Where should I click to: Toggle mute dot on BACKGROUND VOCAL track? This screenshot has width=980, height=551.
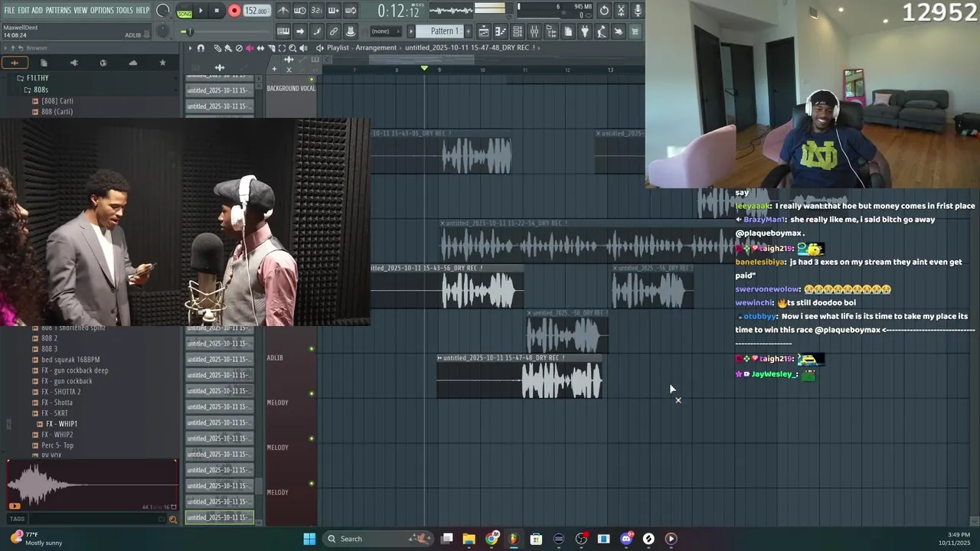coord(311,80)
